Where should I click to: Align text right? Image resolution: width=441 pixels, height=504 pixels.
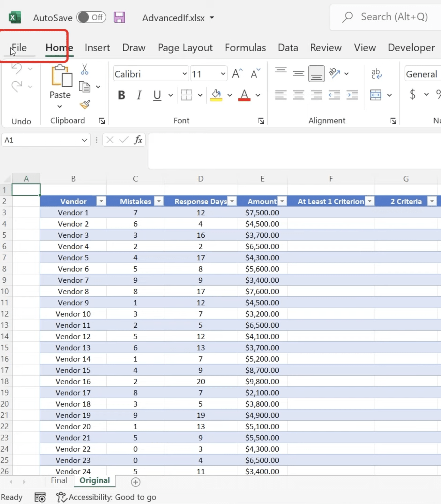316,95
